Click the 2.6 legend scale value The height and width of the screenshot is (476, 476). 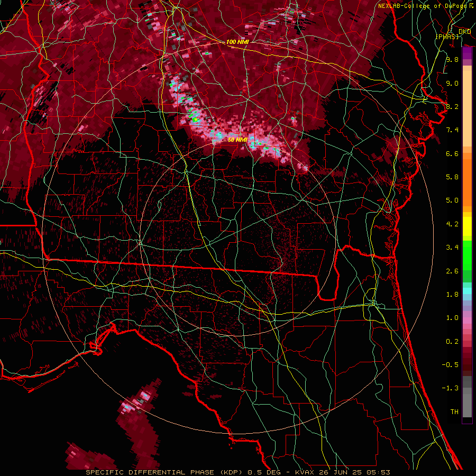pyautogui.click(x=452, y=271)
